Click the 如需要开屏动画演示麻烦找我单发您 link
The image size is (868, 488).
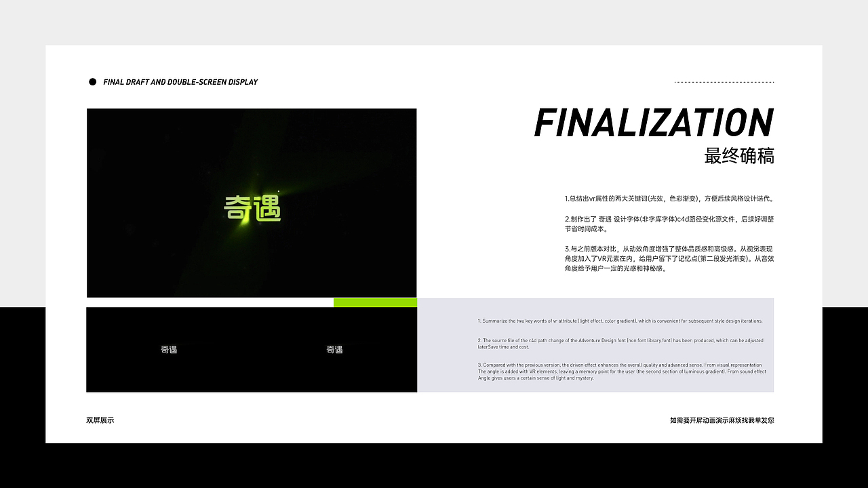721,420
